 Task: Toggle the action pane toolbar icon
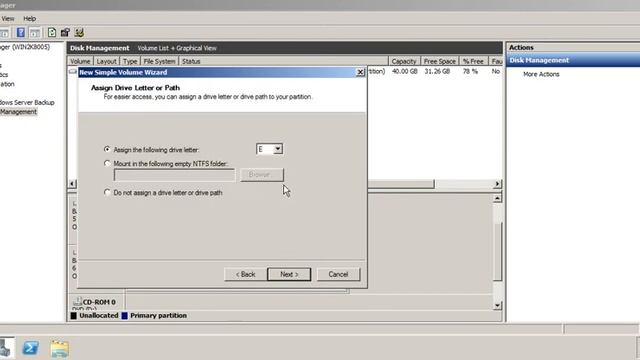[x=35, y=33]
